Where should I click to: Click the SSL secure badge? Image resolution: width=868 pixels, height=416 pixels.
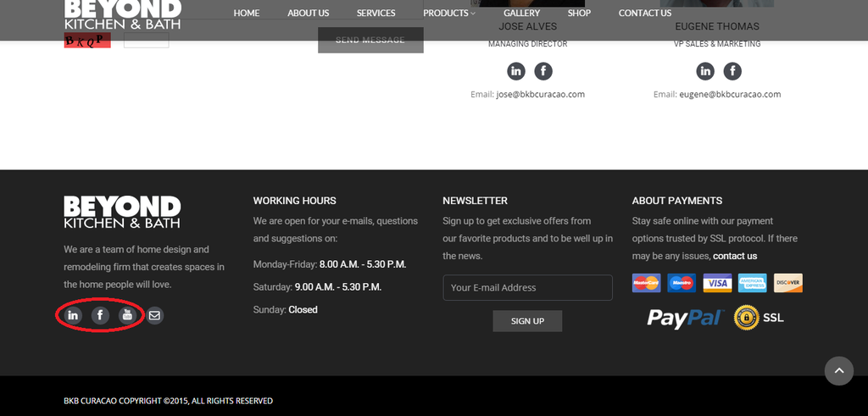tap(759, 318)
